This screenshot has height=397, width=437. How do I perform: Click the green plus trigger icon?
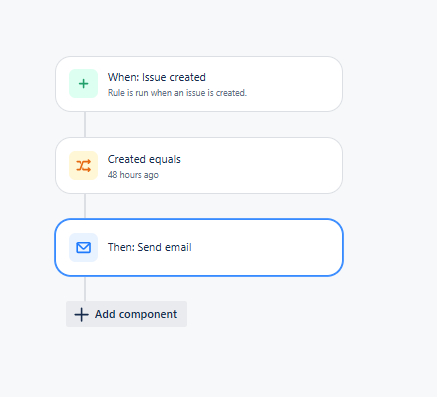[83, 84]
